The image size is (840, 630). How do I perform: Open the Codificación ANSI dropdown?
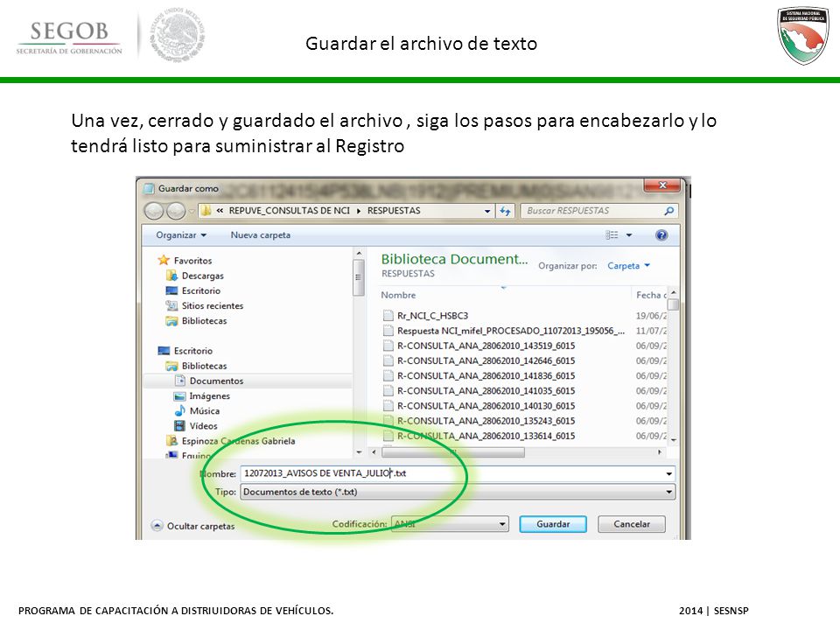point(450,524)
